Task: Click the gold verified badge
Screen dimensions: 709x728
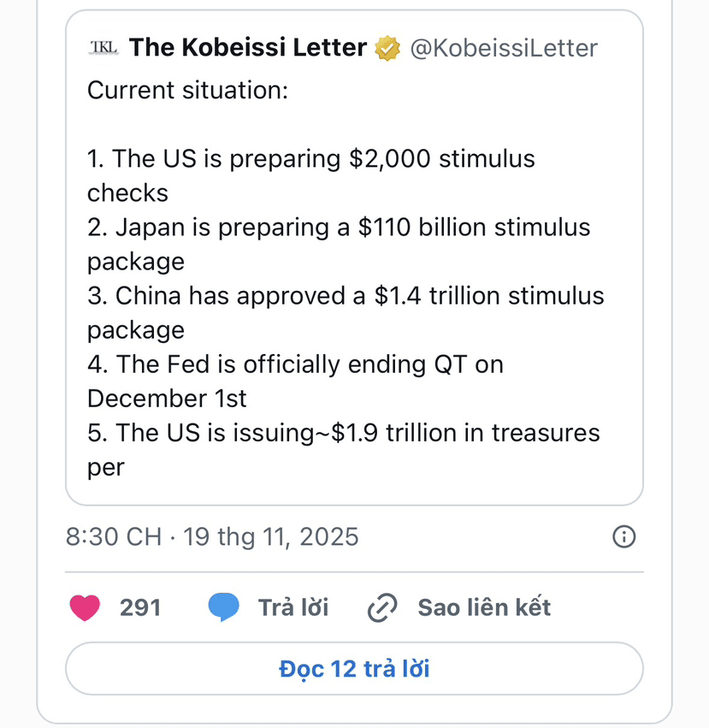Action: click(388, 49)
